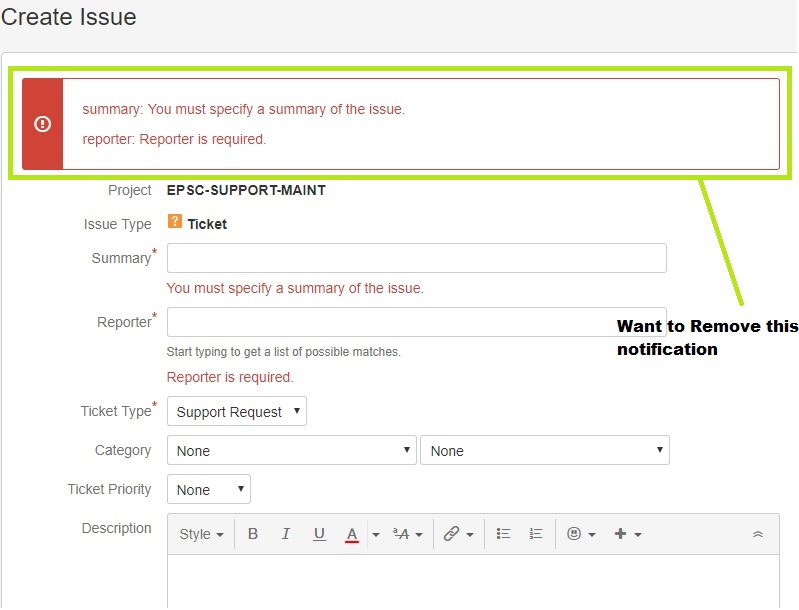This screenshot has width=799, height=610.
Task: Insert a bulleted list
Action: click(503, 534)
